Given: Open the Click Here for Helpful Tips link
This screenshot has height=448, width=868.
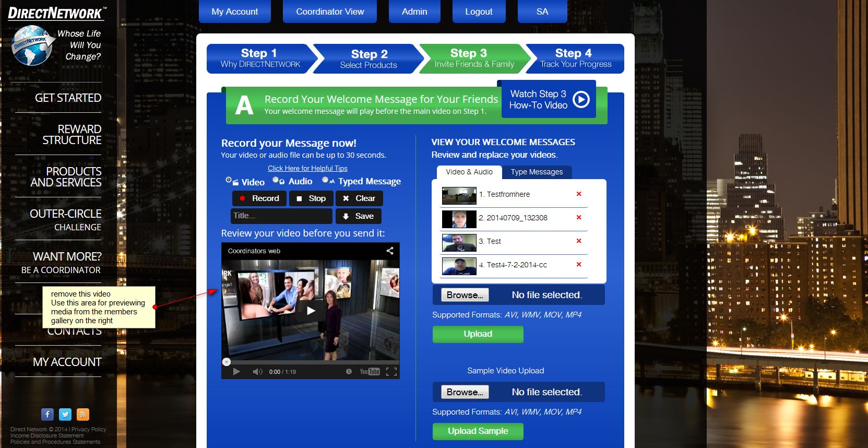Looking at the screenshot, I should point(307,168).
